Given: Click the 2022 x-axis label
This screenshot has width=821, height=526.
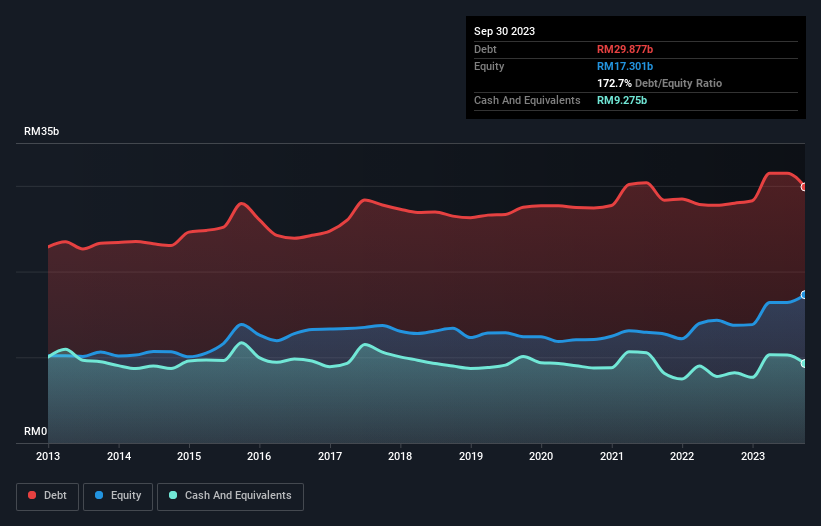Looking at the screenshot, I should (682, 456).
